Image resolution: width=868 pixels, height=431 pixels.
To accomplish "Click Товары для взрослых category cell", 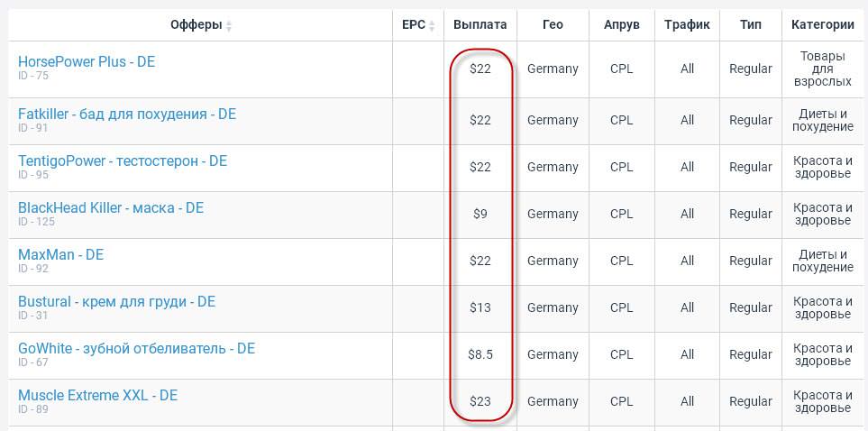I will (825, 69).
